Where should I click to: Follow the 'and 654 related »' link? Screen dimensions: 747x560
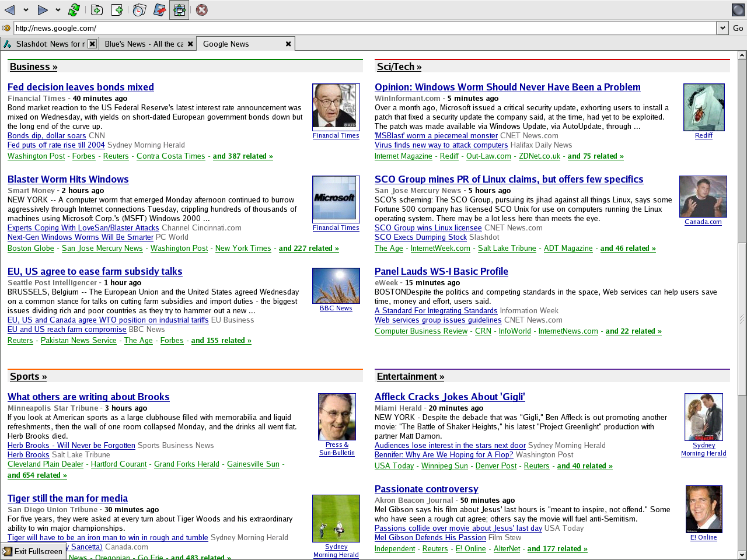(x=37, y=475)
